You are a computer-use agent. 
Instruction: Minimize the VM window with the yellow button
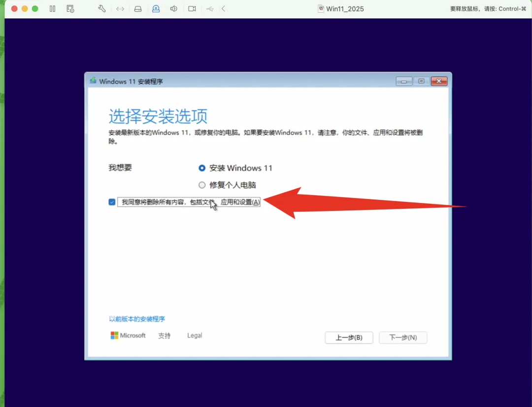(25, 9)
